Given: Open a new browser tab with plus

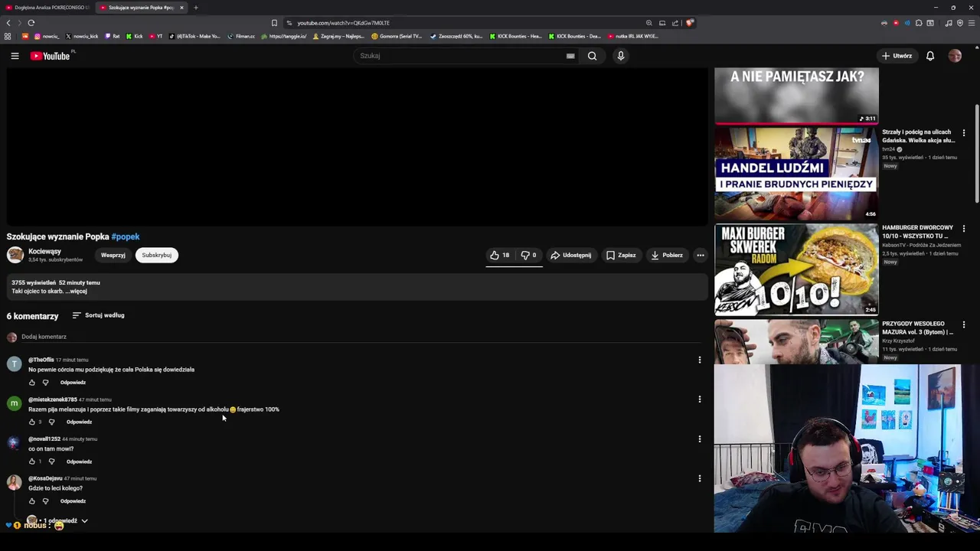Looking at the screenshot, I should pos(196,8).
